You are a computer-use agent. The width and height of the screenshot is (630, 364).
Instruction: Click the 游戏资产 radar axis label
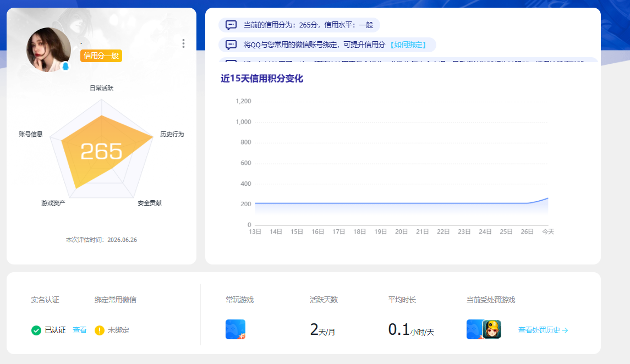click(x=53, y=203)
